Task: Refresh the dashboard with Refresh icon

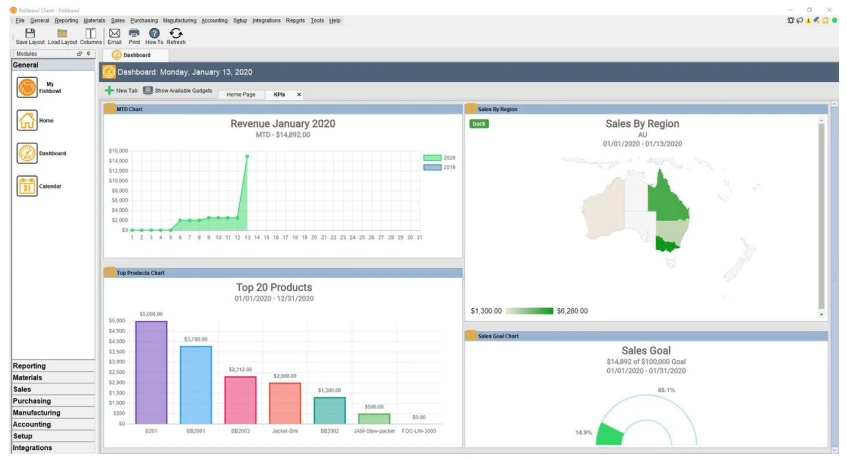Action: pos(176,34)
